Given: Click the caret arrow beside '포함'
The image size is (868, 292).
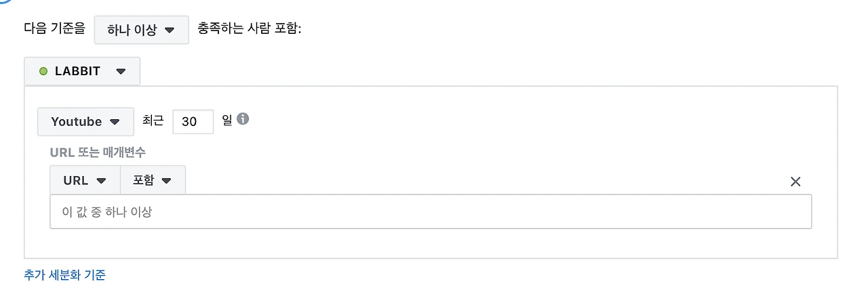Looking at the screenshot, I should click(x=166, y=181).
